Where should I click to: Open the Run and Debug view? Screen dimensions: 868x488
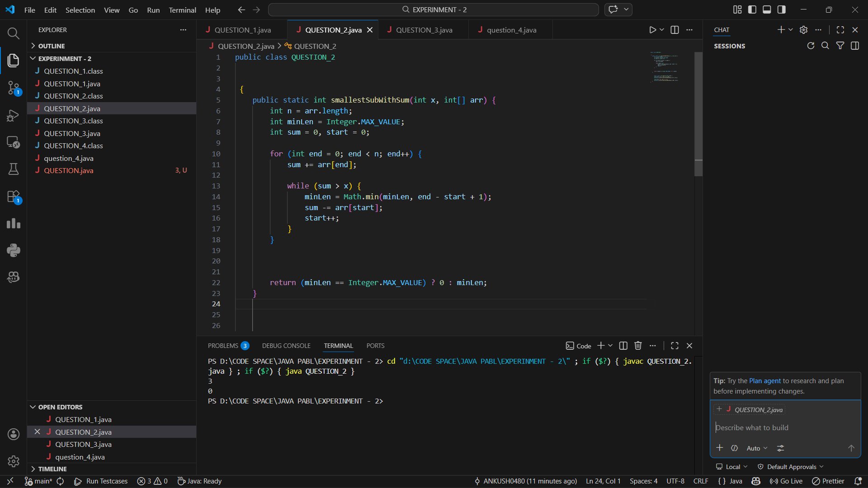(14, 116)
